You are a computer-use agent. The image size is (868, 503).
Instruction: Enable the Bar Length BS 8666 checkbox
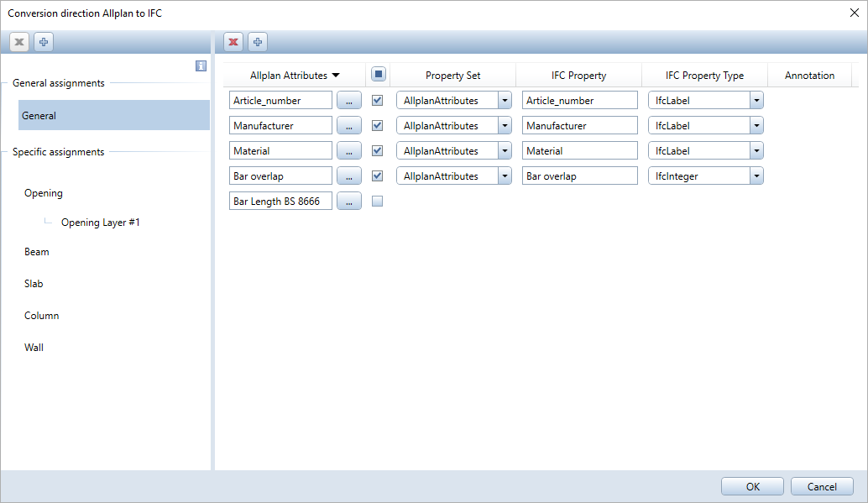tap(378, 202)
